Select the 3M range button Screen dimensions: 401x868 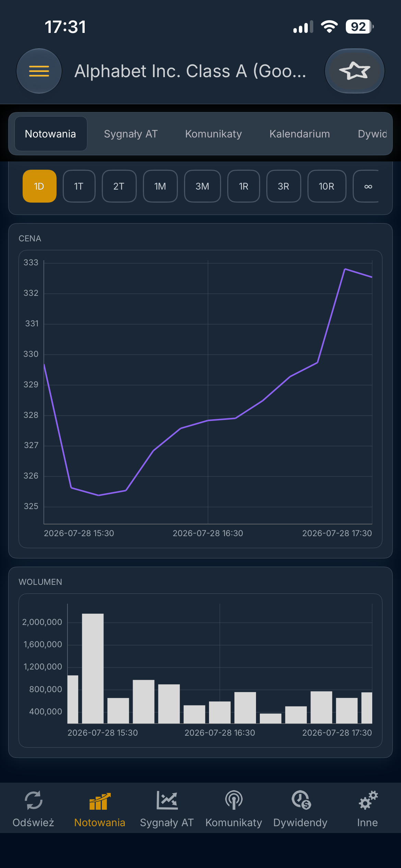pyautogui.click(x=203, y=186)
